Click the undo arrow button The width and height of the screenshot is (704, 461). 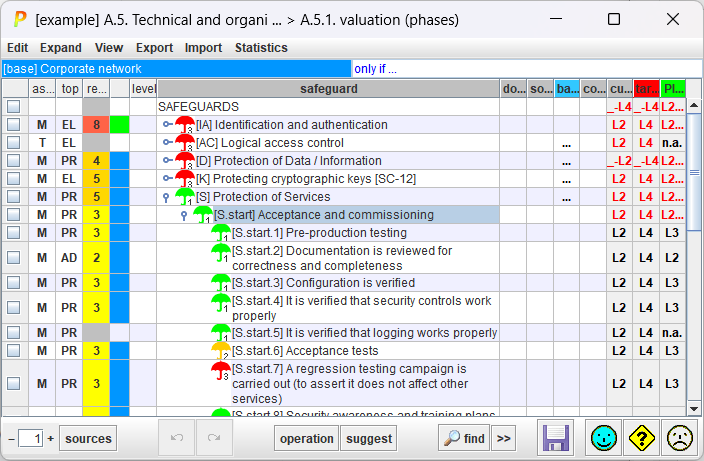[177, 438]
